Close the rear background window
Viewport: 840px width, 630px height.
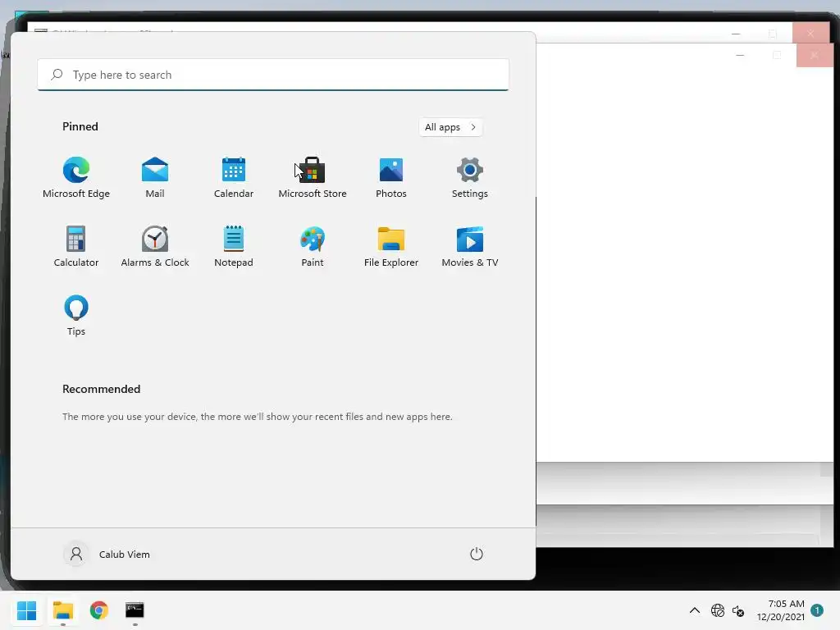tap(810, 33)
